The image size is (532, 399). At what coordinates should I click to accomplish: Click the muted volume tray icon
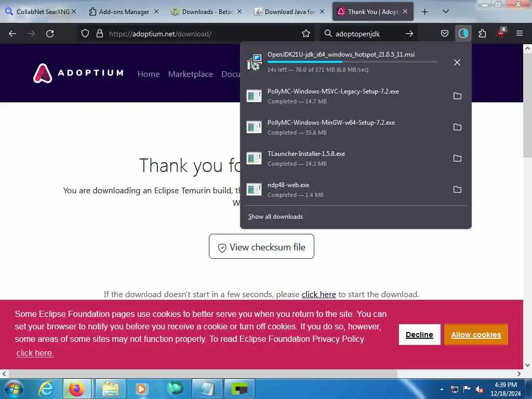pyautogui.click(x=480, y=389)
